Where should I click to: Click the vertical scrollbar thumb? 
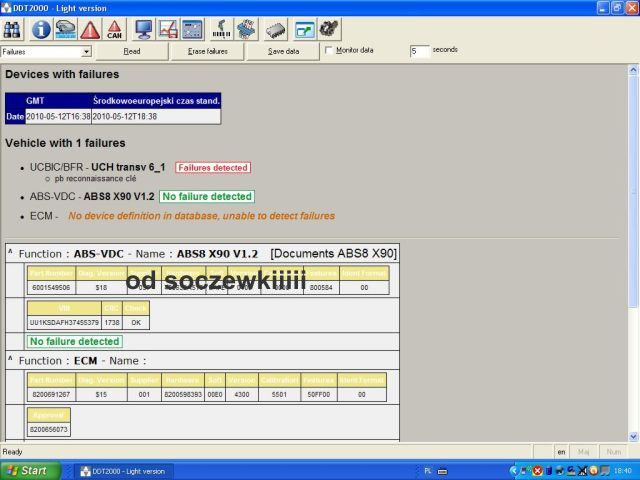pos(633,191)
